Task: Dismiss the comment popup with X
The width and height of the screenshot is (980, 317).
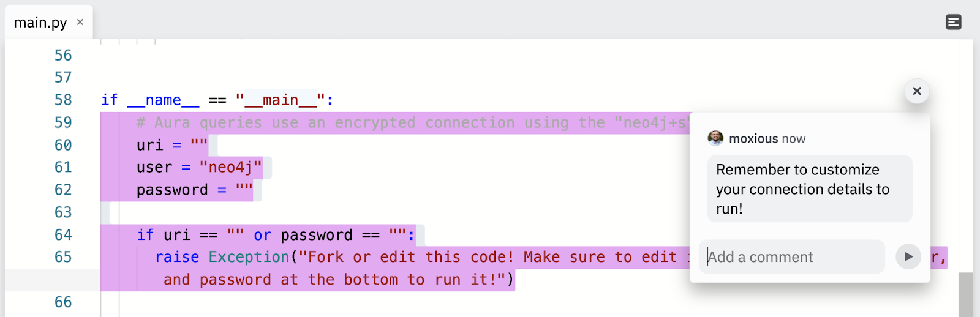Action: point(916,91)
